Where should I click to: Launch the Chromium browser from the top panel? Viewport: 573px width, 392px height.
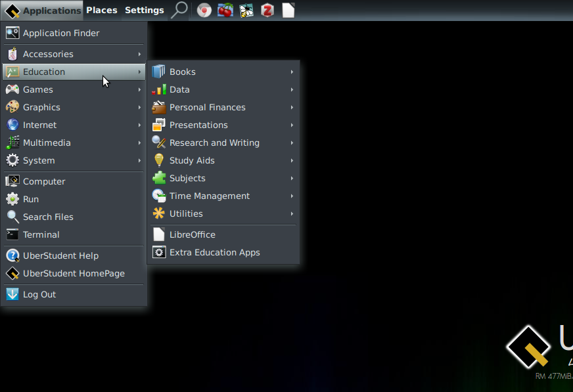coord(204,11)
